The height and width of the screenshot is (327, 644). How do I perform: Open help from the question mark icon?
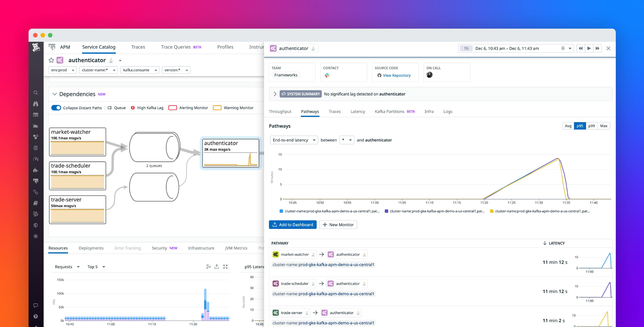36,316
